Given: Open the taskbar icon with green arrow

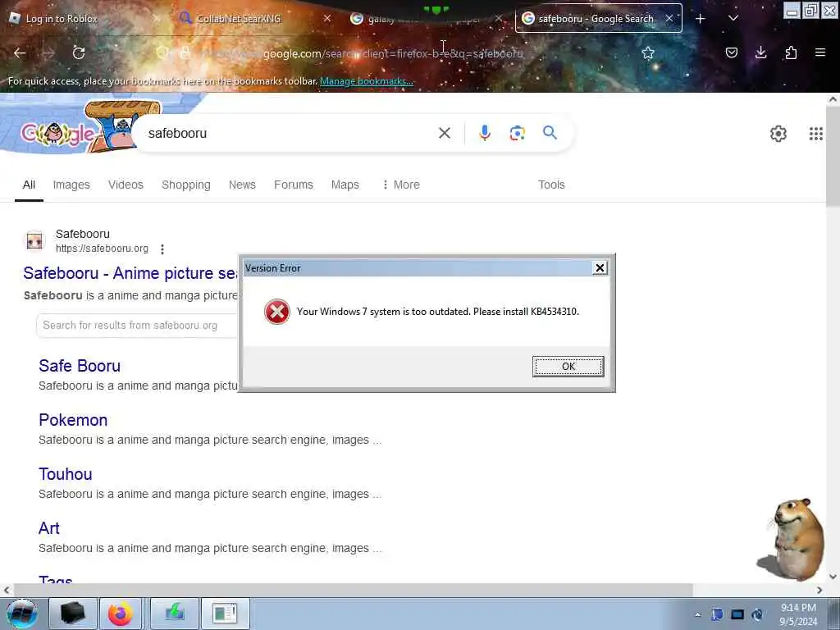Looking at the screenshot, I should coord(175,614).
